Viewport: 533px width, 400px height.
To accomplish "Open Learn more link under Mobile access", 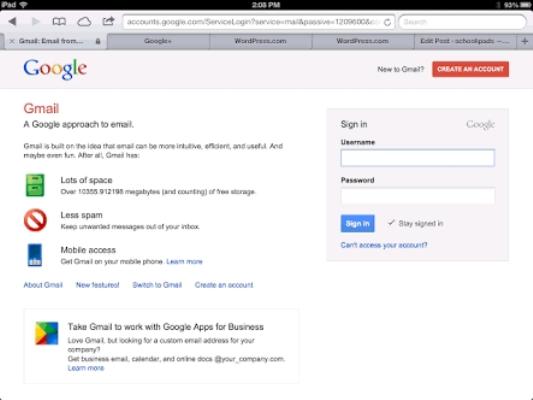I will coord(185,261).
